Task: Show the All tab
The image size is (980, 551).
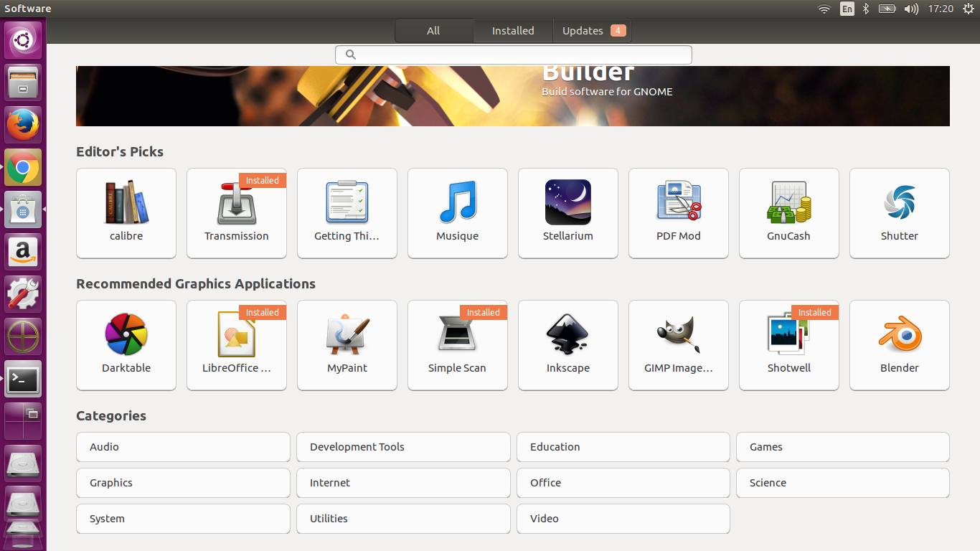Action: [434, 31]
